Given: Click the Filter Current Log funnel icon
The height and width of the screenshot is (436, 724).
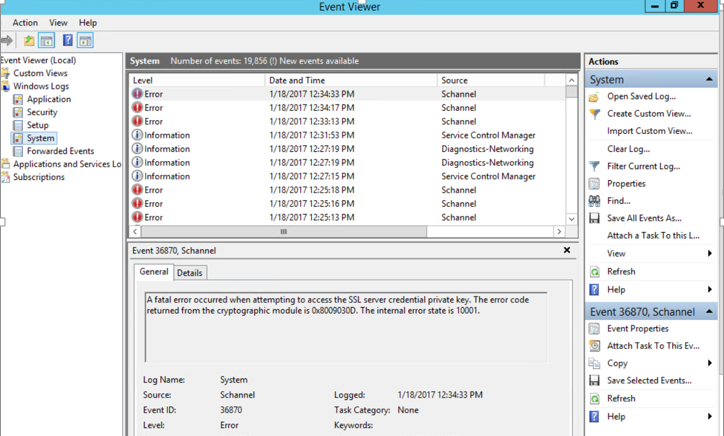Looking at the screenshot, I should click(594, 166).
